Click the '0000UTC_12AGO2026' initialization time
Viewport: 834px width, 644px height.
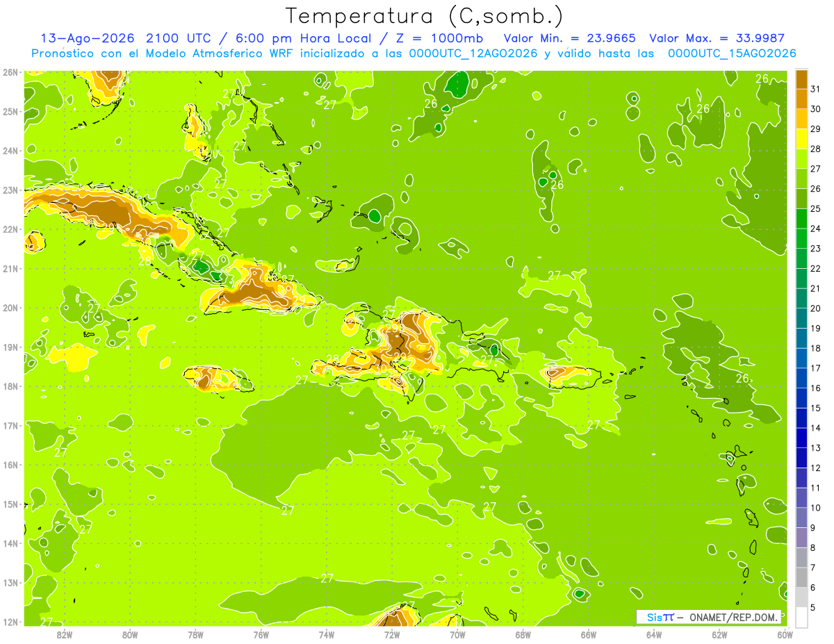[x=473, y=53]
